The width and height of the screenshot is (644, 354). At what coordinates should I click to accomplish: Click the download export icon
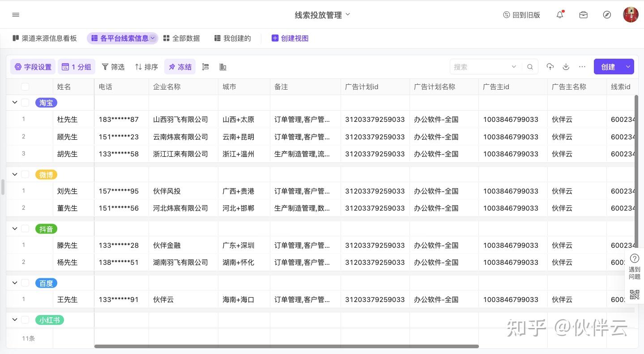click(x=566, y=67)
